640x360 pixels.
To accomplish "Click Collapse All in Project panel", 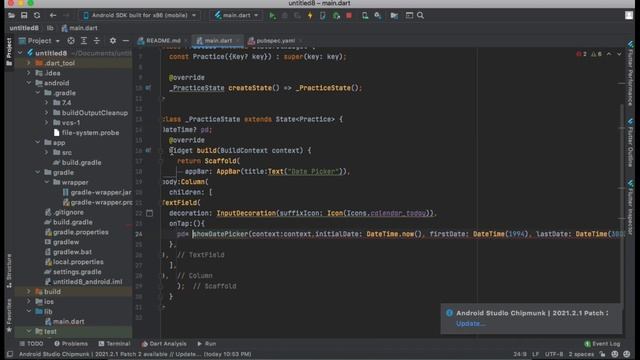I will coord(97,41).
